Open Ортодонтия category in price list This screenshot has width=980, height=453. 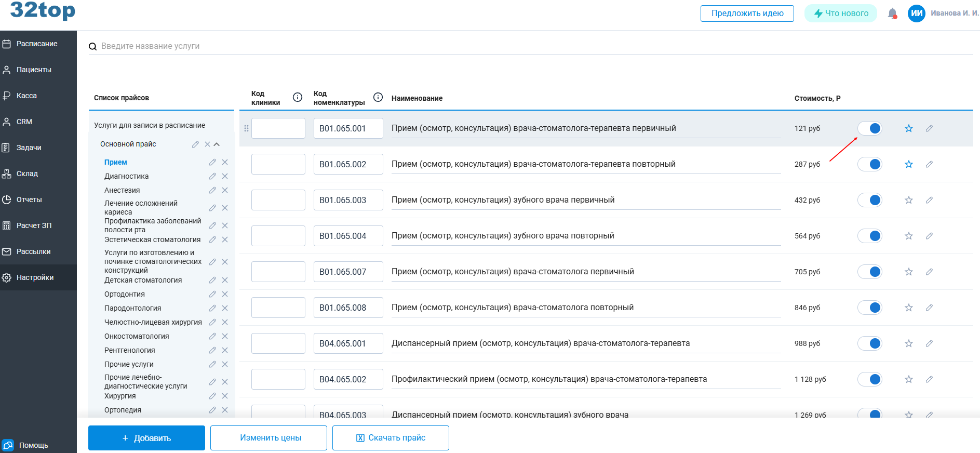pyautogui.click(x=125, y=294)
